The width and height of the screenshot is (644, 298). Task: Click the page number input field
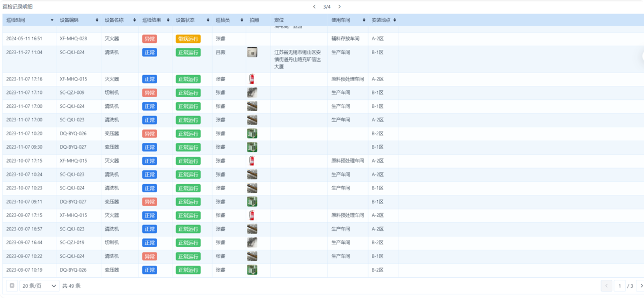[x=619, y=286]
